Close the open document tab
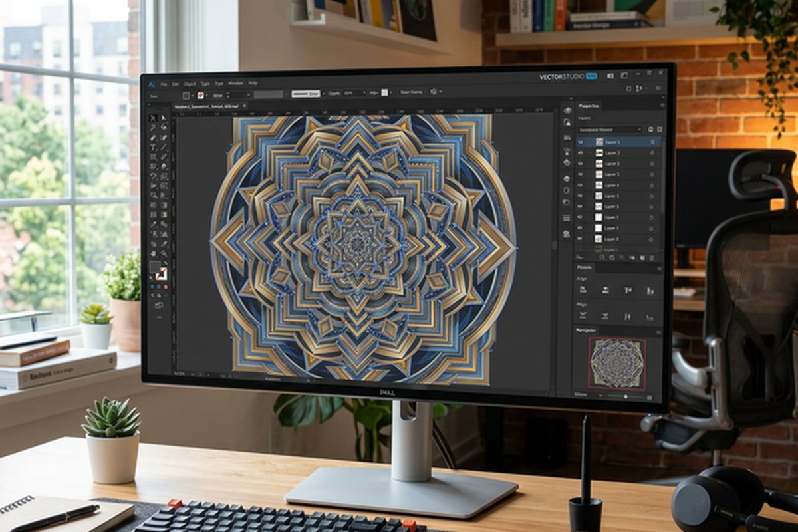 (244, 106)
